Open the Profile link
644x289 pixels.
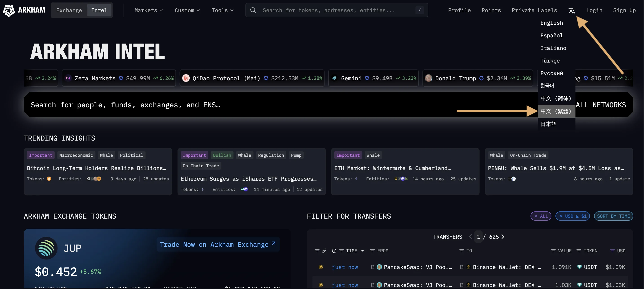[459, 10]
